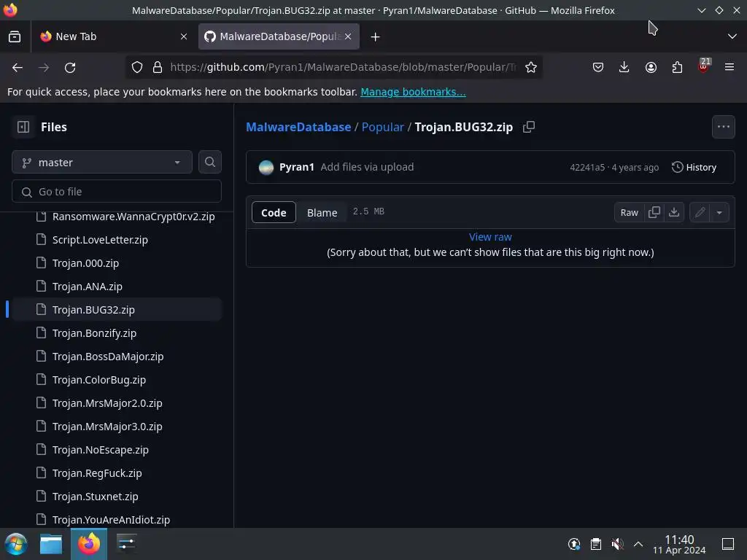The height and width of the screenshot is (560, 747).
Task: Click the Manage bookmarks link
Action: coord(413,92)
